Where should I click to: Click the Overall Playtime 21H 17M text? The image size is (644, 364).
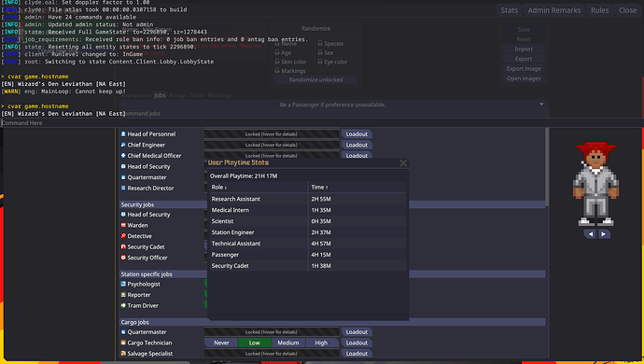pos(244,175)
